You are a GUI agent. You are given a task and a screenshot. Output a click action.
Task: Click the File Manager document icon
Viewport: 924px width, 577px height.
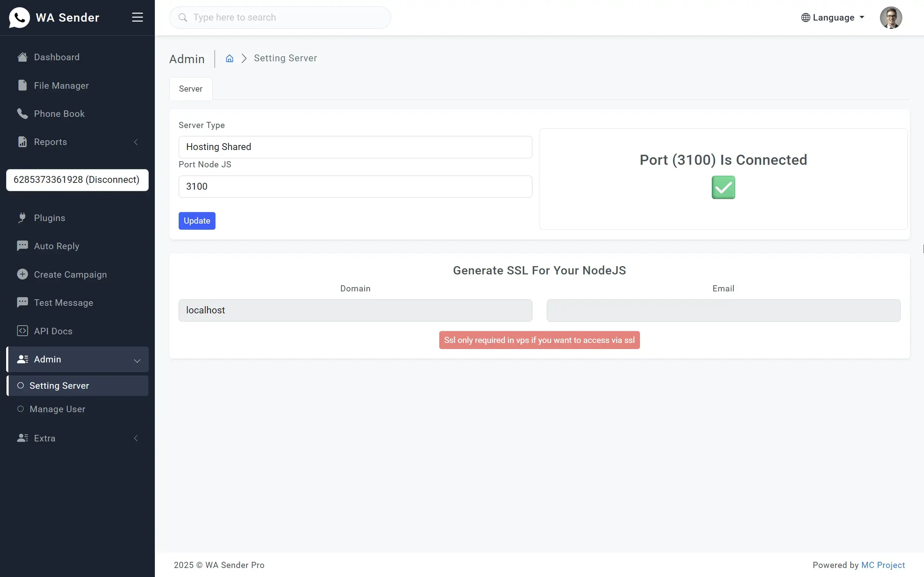tap(22, 85)
